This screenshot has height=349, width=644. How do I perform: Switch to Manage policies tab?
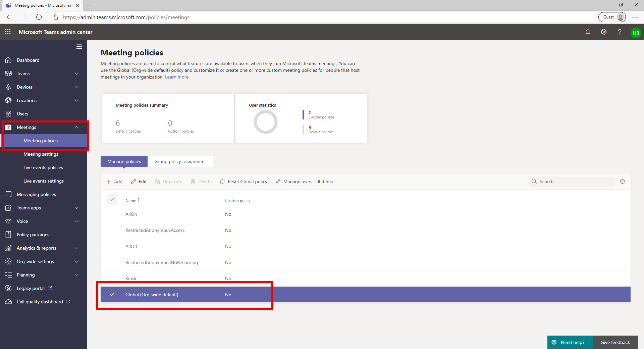[124, 161]
